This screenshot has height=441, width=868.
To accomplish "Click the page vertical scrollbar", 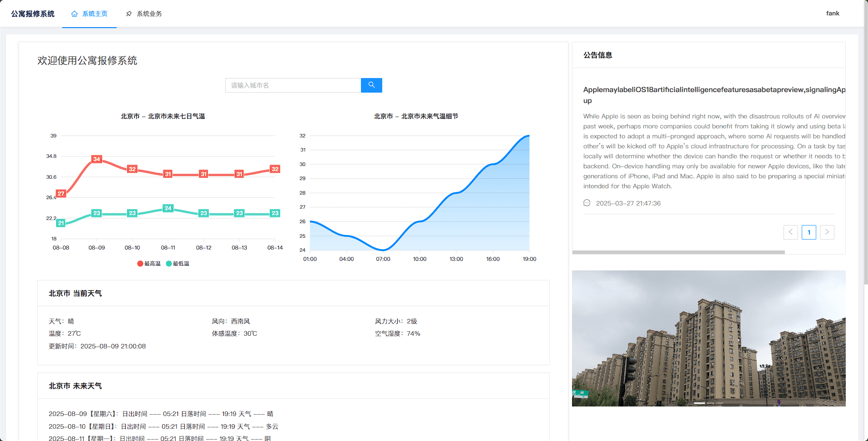I will click(866, 142).
